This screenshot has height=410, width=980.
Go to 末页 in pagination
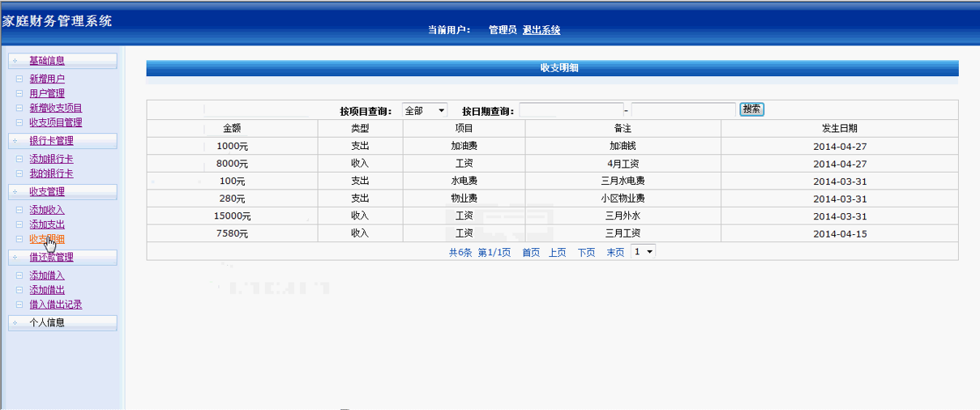(615, 253)
